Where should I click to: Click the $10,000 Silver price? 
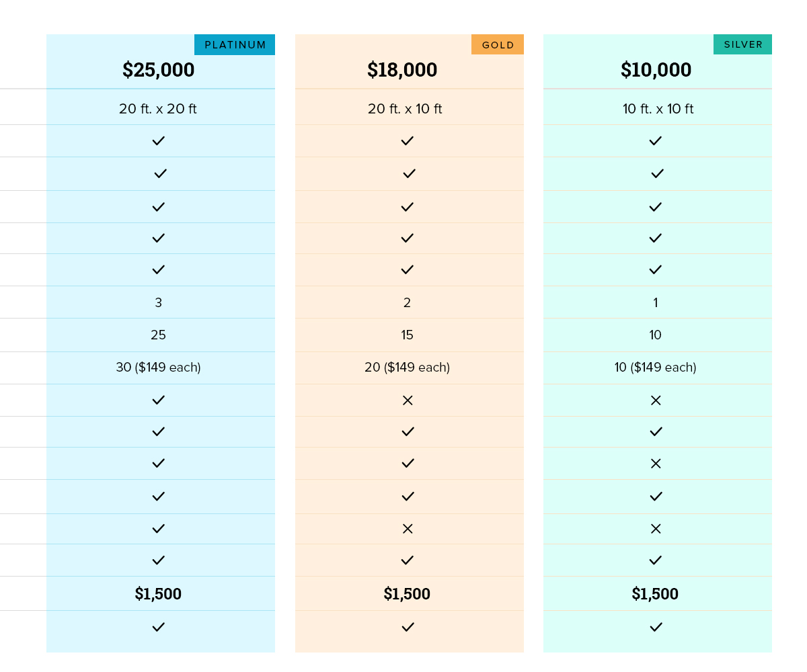tap(656, 70)
